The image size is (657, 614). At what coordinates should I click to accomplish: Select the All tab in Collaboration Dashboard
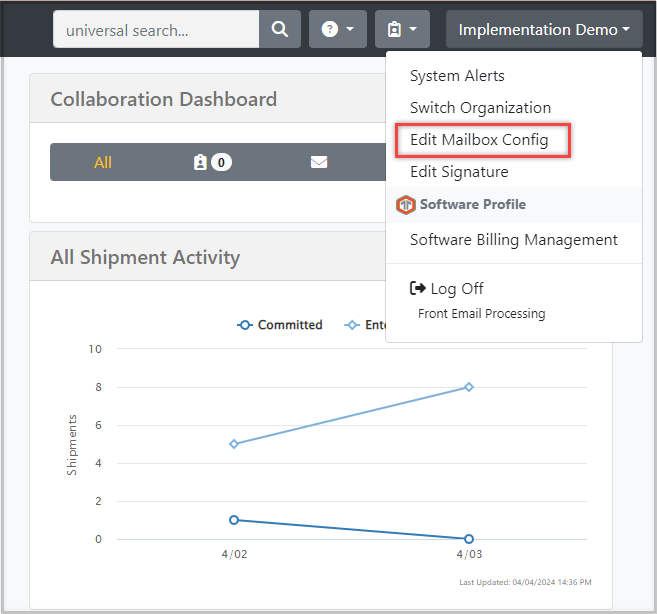pos(103,162)
